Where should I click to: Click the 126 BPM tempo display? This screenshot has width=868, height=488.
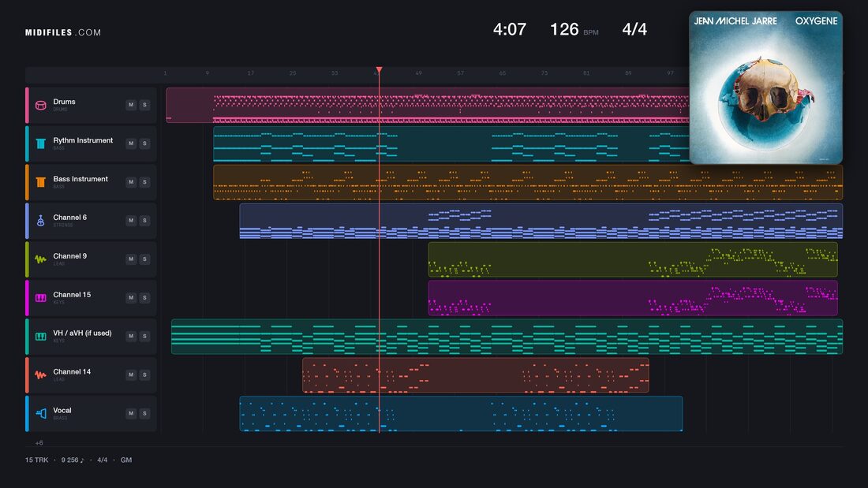point(574,29)
